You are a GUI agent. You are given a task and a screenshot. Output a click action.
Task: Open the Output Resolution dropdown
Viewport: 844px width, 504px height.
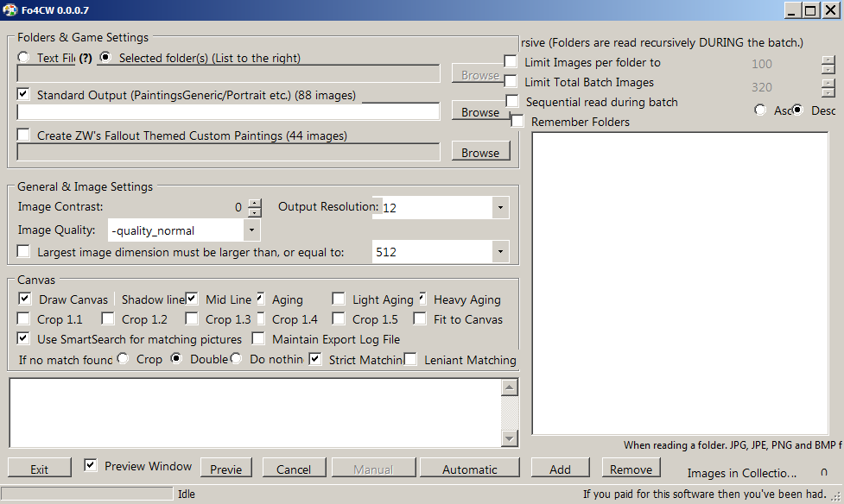tap(500, 208)
